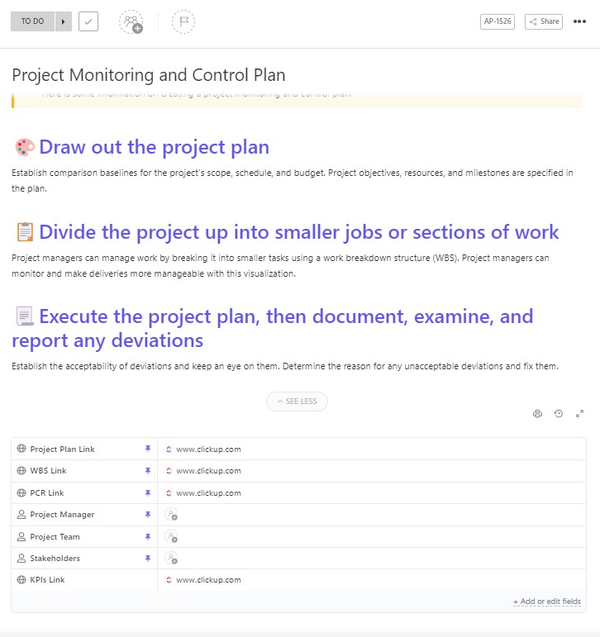Add a member to Project Team field
Image resolution: width=600 pixels, height=637 pixels.
coord(171,537)
